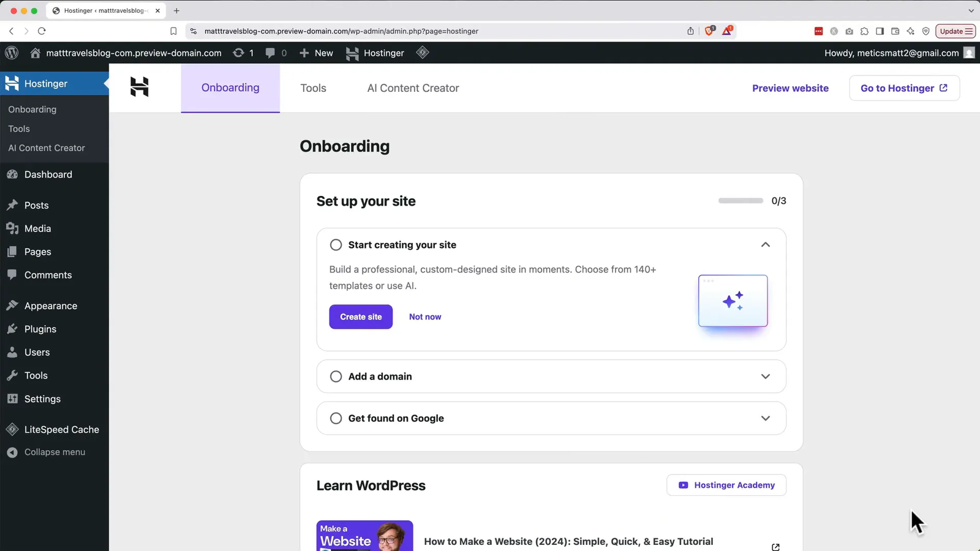
Task: Open the AI Content Creator tab
Action: [413, 88]
